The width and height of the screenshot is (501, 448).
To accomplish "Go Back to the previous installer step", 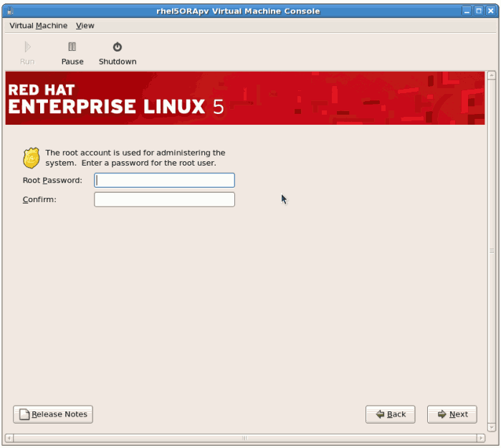I will coord(390,414).
